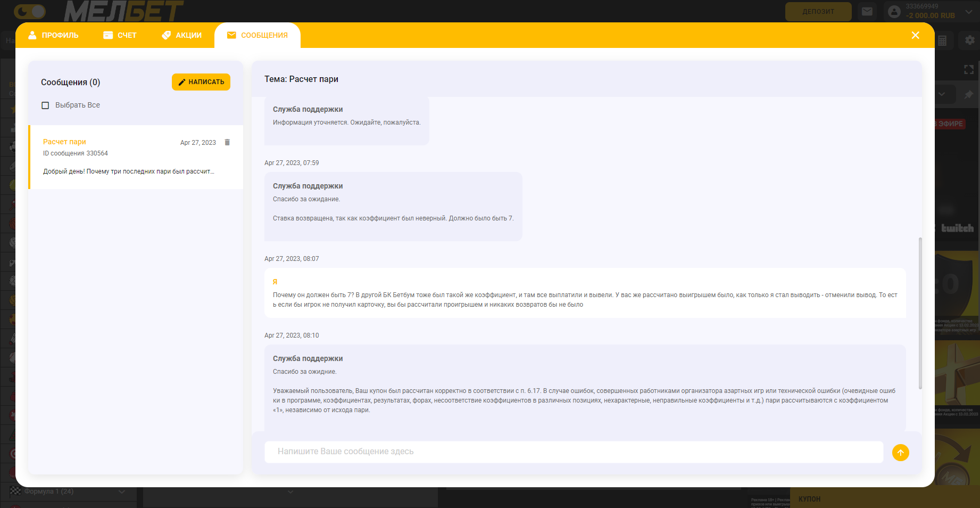Click the mail envelope icon in header
This screenshot has height=508, width=980.
coord(867,12)
